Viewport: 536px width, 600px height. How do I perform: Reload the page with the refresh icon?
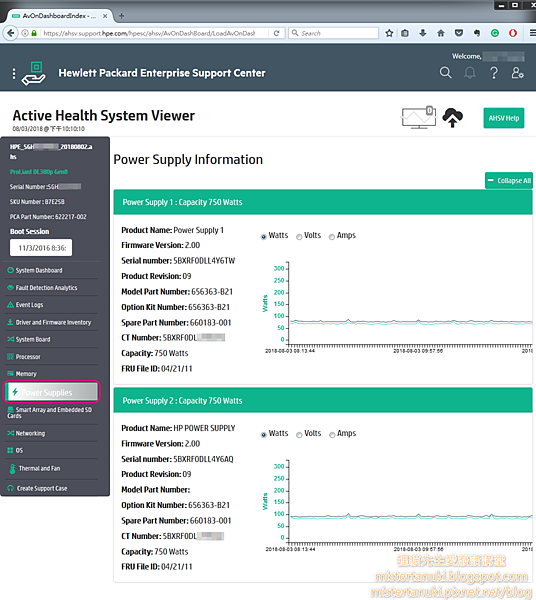(277, 33)
